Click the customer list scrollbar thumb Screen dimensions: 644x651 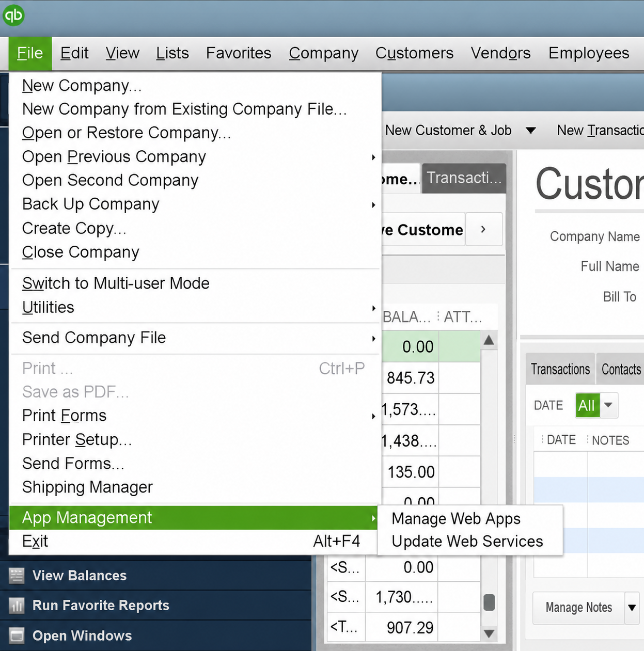pyautogui.click(x=489, y=602)
